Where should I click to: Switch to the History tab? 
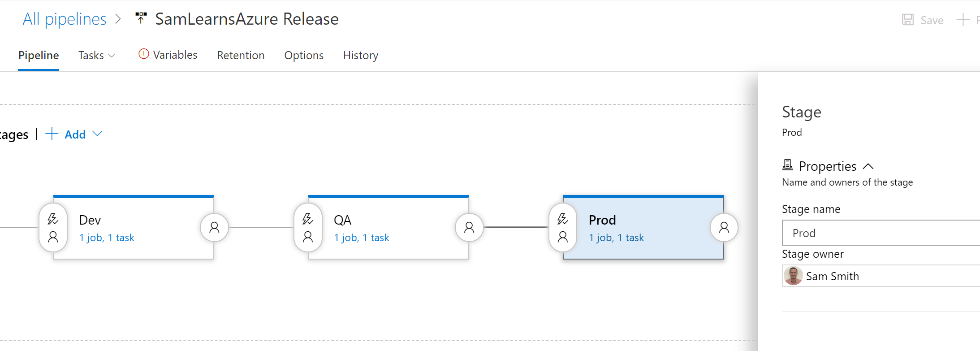click(x=360, y=55)
